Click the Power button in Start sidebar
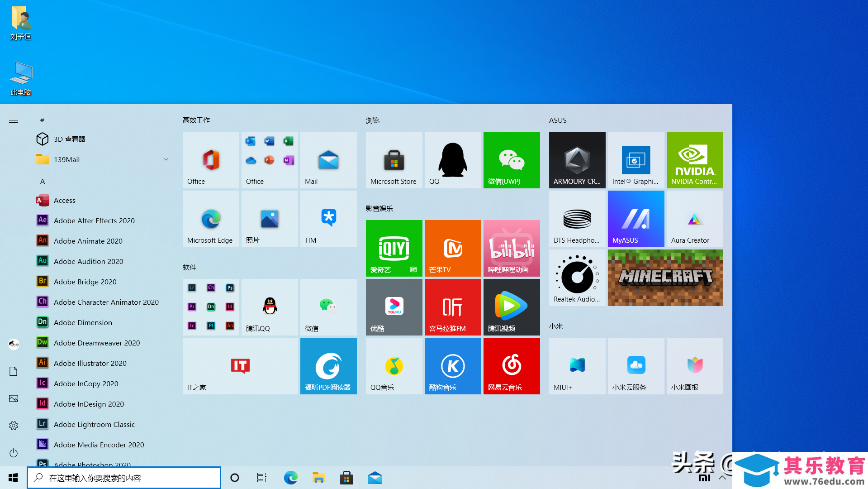Screen dimensions: 868x489 pyautogui.click(x=14, y=453)
